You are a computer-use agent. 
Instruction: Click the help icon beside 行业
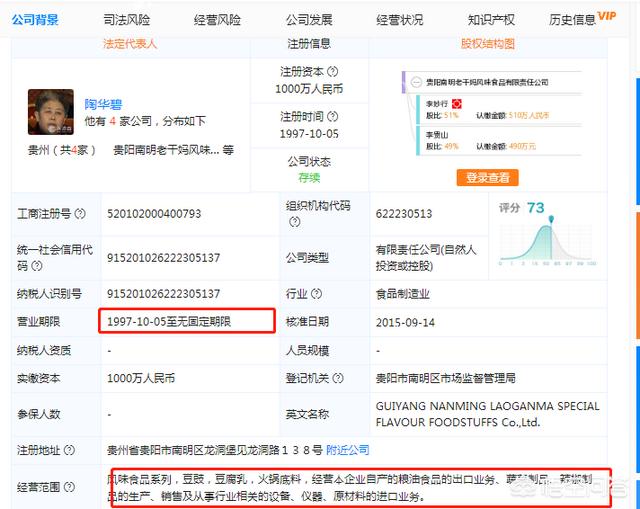[x=316, y=293]
